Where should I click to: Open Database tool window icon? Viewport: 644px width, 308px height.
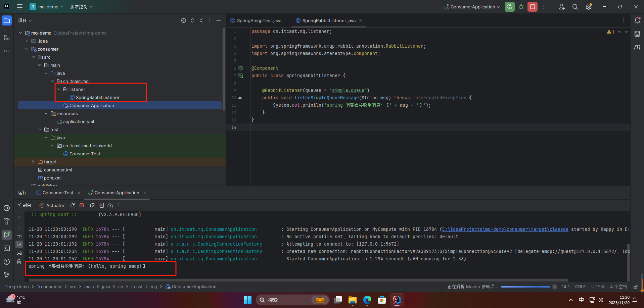(637, 34)
